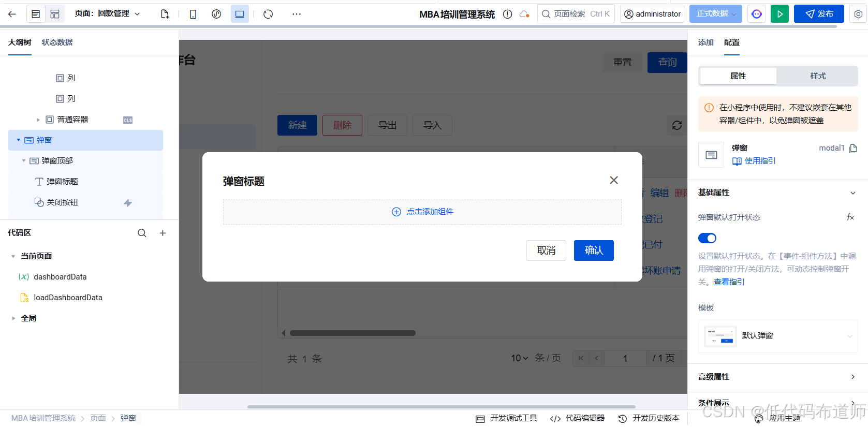Open the outline tree panel icon
Viewport: 868px width, 427px height.
[x=36, y=14]
